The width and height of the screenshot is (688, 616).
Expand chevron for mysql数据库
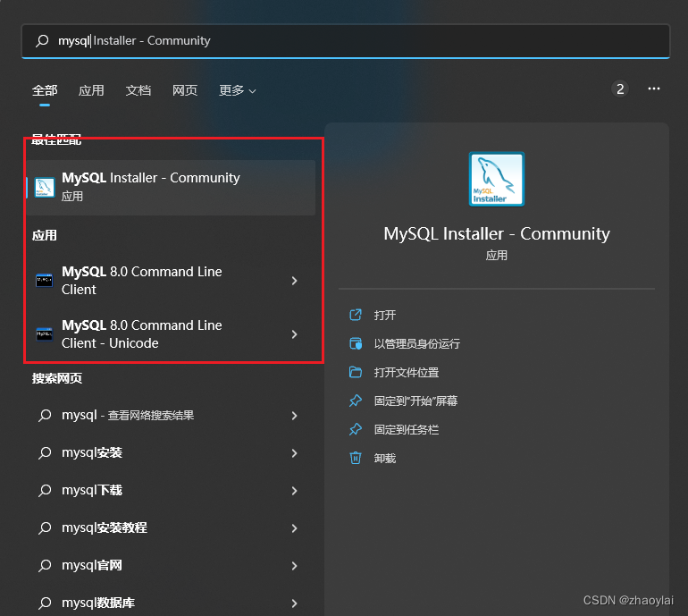coord(295,603)
